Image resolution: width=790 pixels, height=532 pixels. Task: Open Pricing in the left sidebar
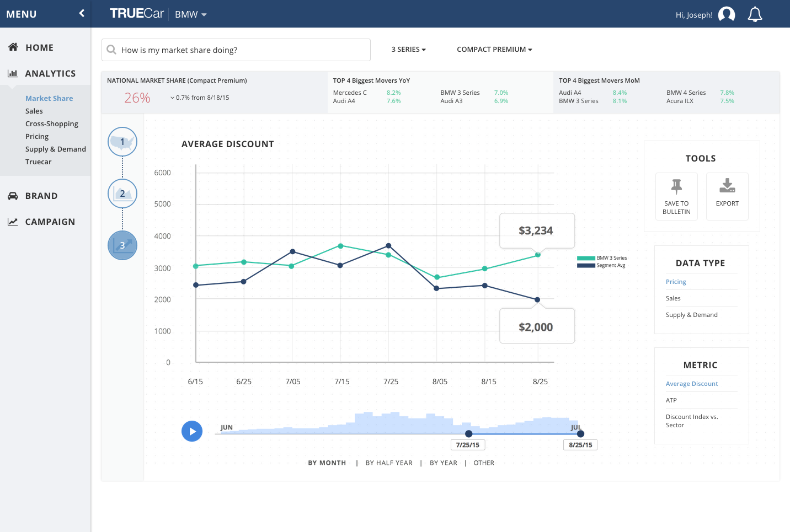tap(37, 136)
